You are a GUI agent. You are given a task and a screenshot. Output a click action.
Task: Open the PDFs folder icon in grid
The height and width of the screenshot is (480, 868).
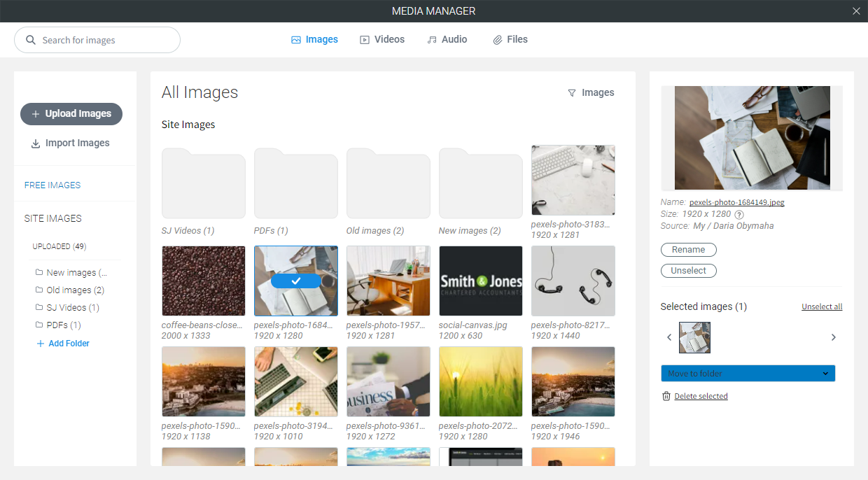click(x=296, y=183)
